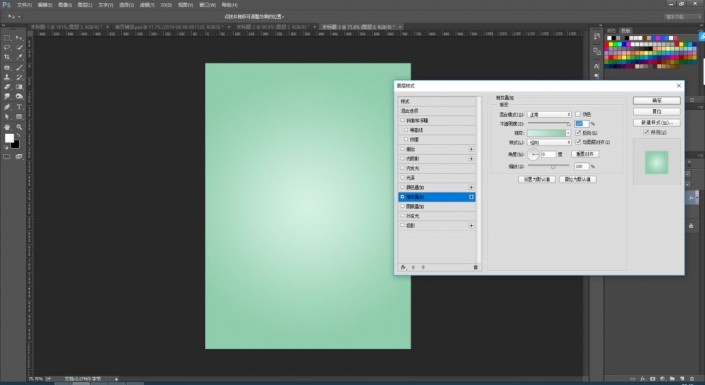
Task: Select the Rectangle shape tool
Action: 19,117
